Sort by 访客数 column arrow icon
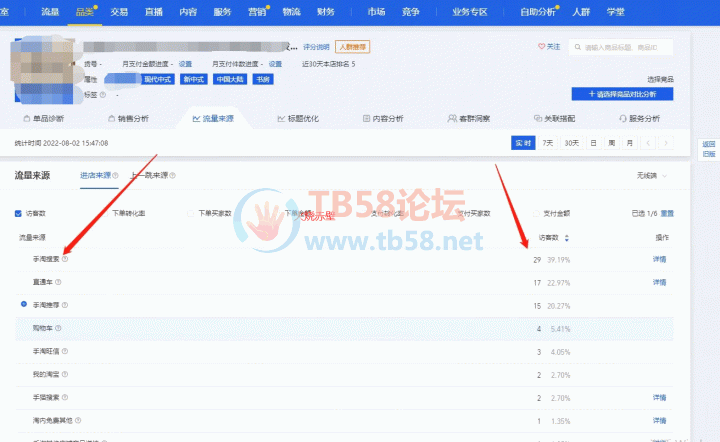 point(567,238)
